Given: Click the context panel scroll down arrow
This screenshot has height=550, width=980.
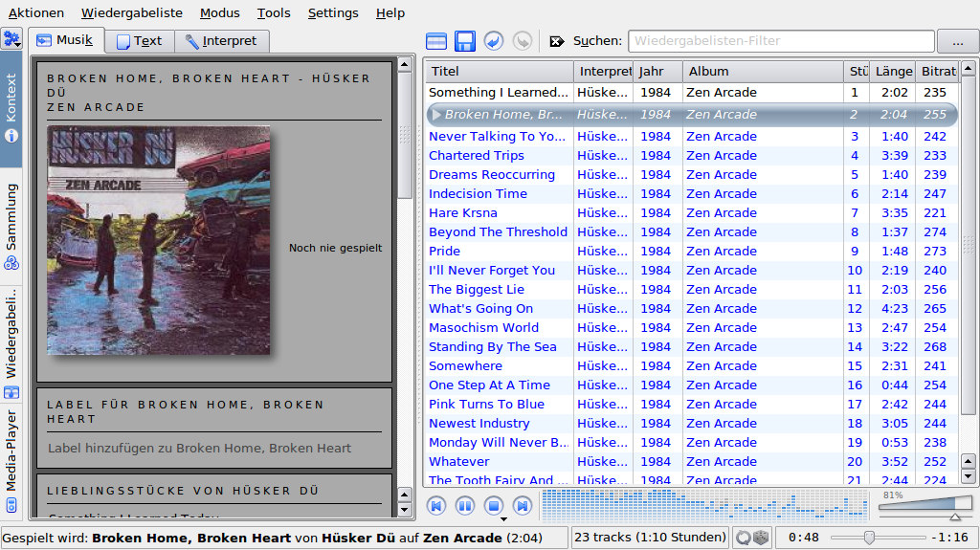Looking at the screenshot, I should (x=405, y=509).
